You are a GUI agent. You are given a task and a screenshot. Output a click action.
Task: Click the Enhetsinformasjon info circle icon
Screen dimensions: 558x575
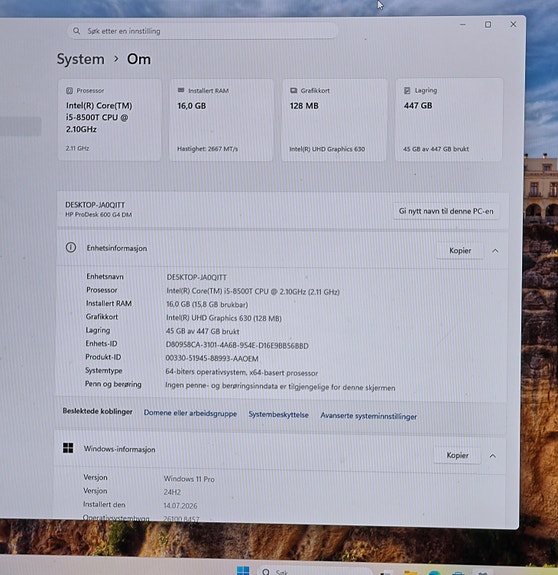point(71,248)
